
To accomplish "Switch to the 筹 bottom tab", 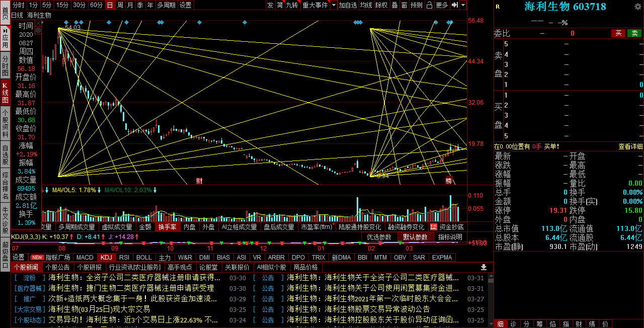I will (539, 323).
